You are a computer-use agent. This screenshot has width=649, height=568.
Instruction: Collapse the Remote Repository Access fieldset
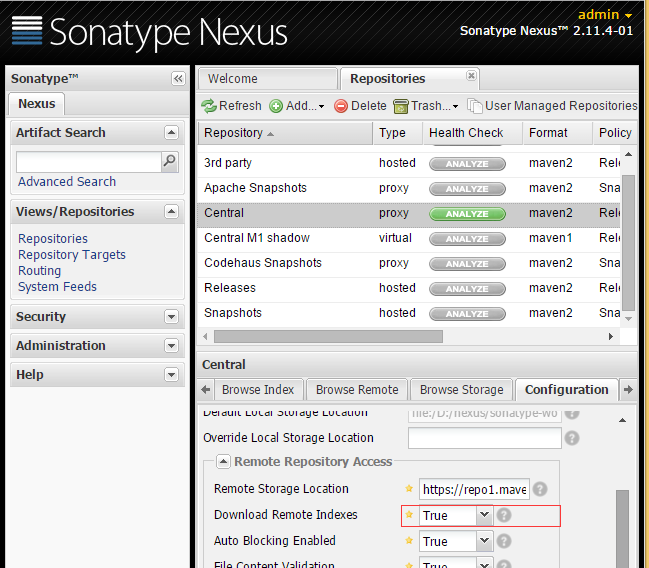(223, 462)
